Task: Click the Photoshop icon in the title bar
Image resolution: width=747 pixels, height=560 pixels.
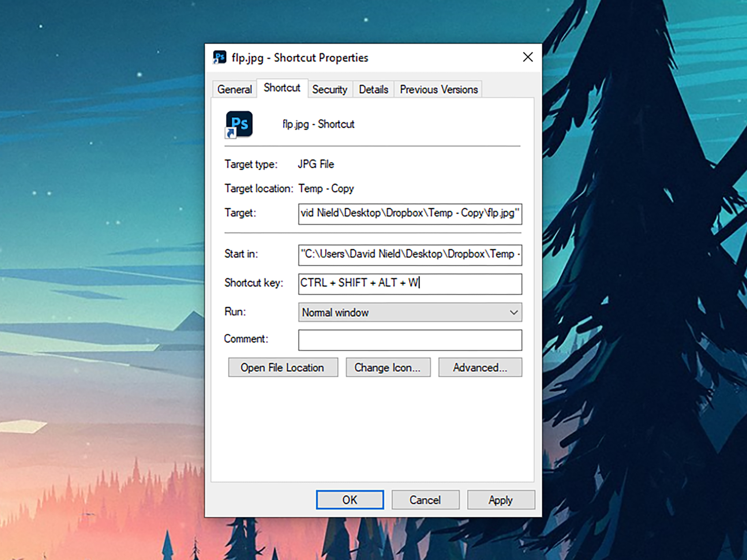Action: pos(220,57)
